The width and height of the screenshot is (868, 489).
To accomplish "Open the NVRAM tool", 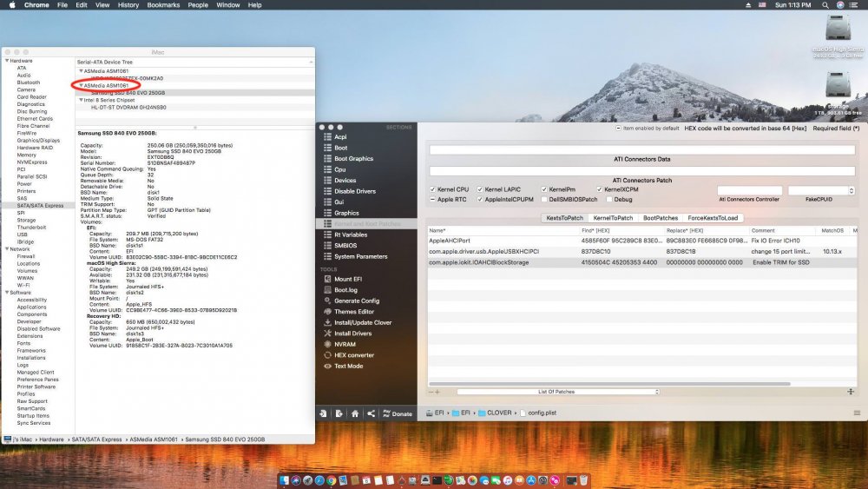I will [345, 344].
